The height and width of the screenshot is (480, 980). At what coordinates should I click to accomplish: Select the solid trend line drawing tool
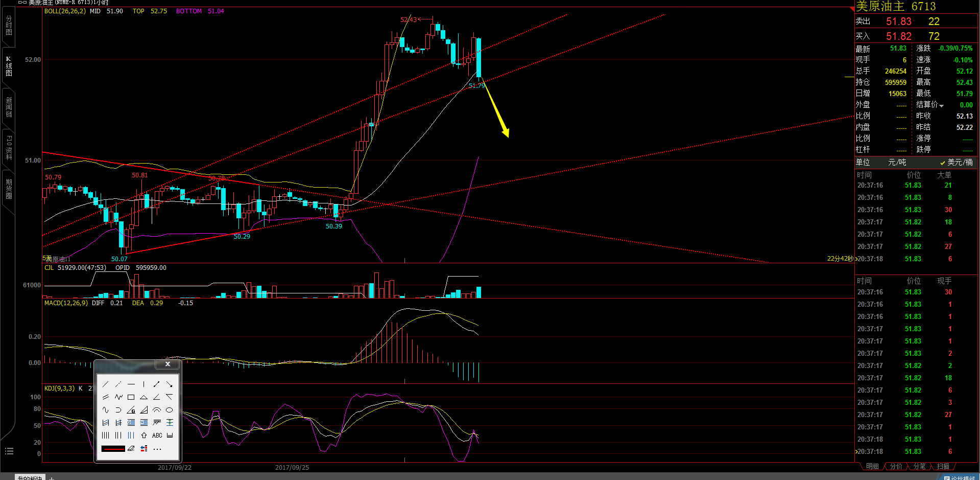pos(106,384)
